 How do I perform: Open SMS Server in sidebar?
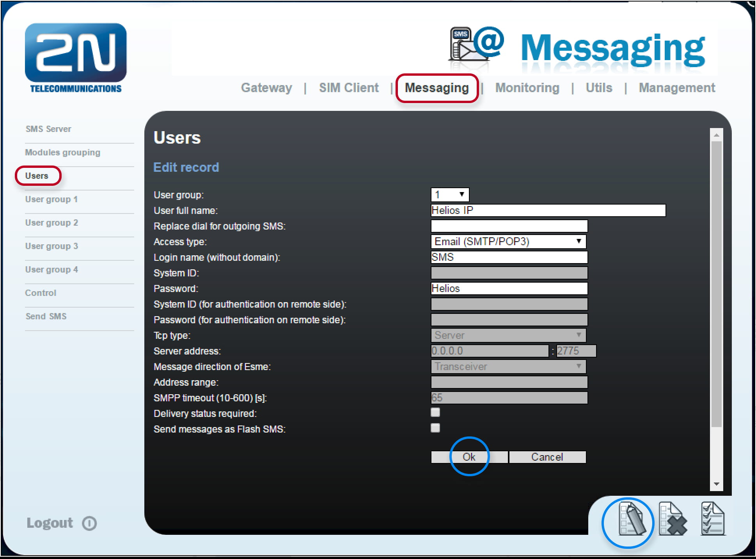[48, 129]
